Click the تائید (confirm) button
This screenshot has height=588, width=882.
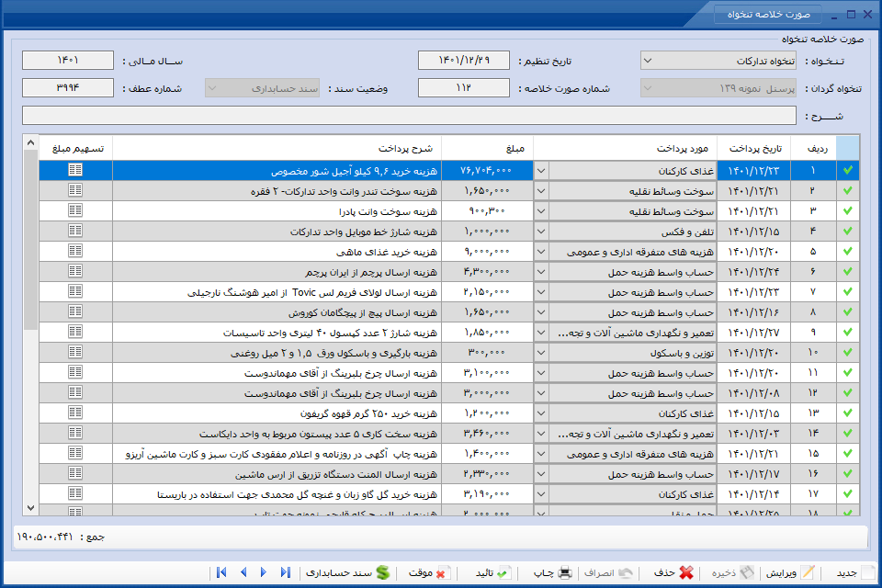click(492, 572)
